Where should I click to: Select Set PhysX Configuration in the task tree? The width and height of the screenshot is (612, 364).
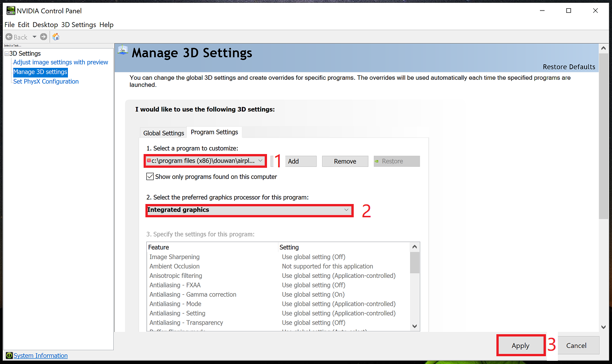[46, 82]
